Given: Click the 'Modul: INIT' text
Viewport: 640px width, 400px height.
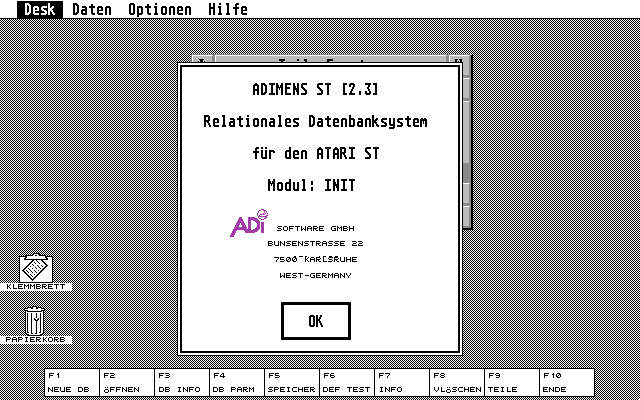Looking at the screenshot, I should tap(311, 185).
